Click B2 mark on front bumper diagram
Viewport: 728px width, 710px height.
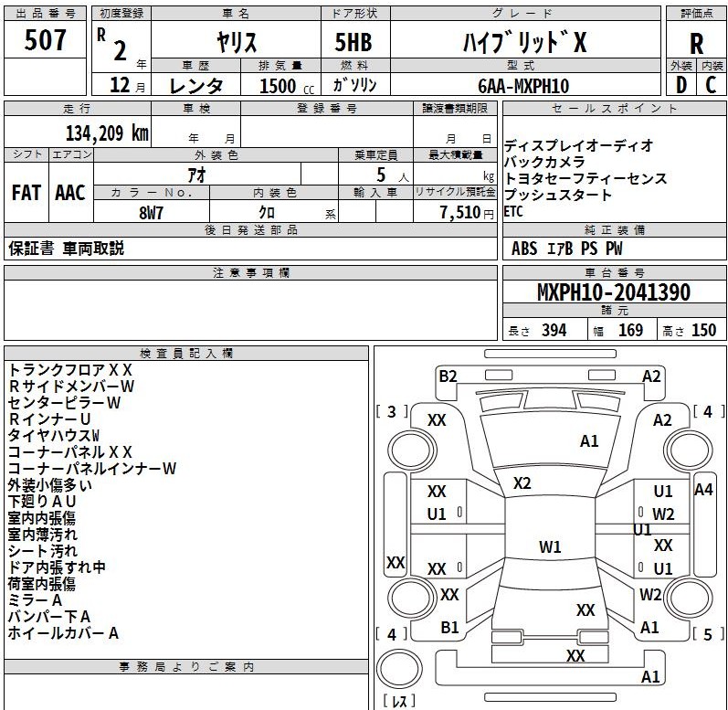[x=448, y=376]
